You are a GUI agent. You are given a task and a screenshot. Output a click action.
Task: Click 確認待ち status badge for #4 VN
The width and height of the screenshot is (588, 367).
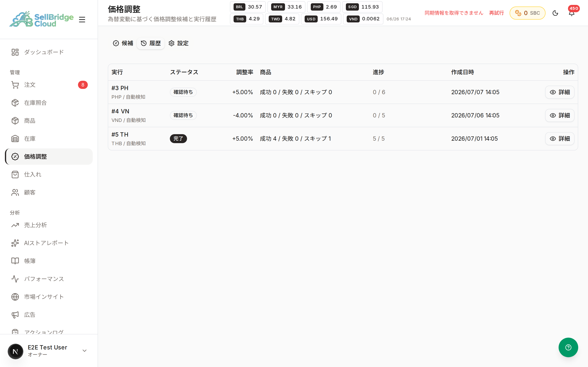click(183, 115)
